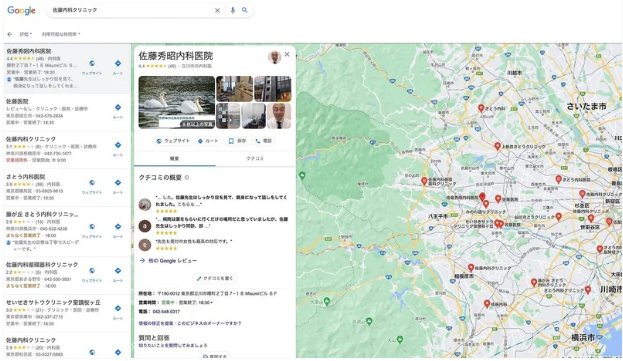Screen dimensions: 623x361
Task: Go back with the left arrow icon
Action: [x=10, y=34]
